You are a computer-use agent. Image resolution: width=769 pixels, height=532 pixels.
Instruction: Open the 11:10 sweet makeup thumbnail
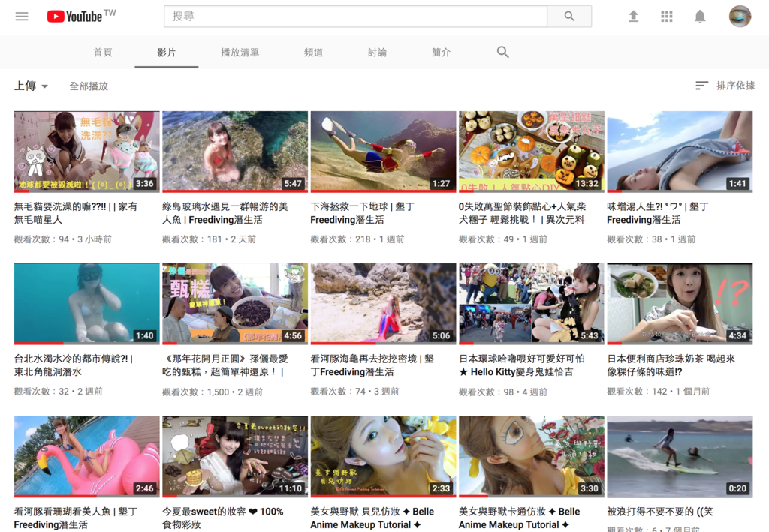pos(235,456)
